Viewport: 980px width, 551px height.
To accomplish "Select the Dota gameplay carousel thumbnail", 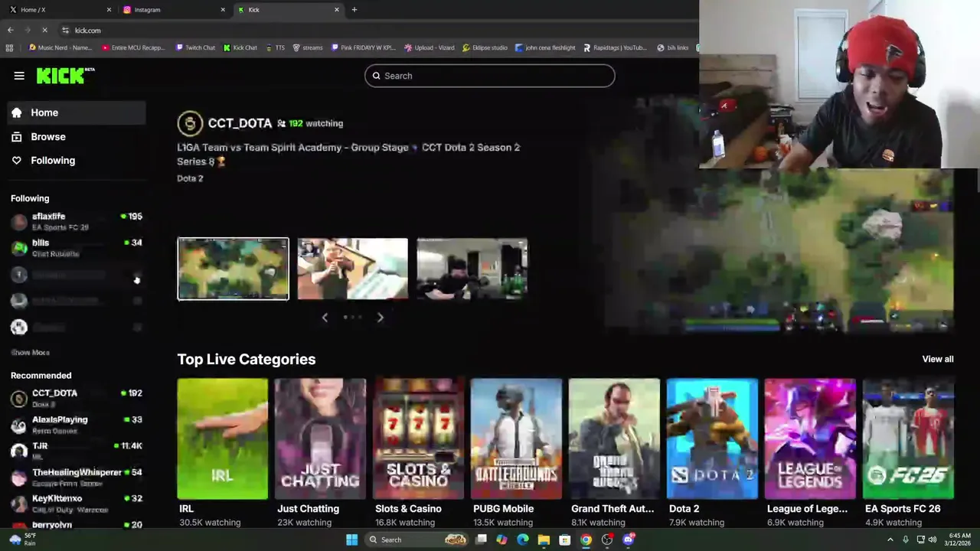I will [x=234, y=269].
